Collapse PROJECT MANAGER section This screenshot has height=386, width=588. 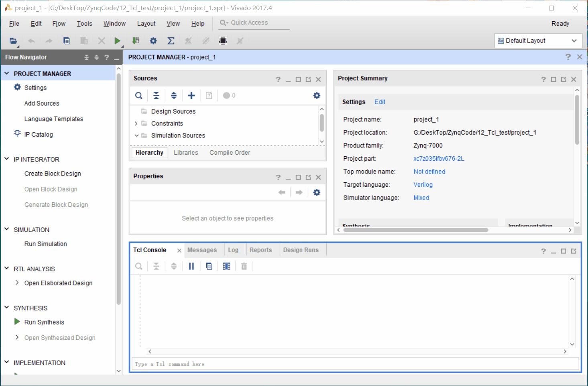click(7, 74)
